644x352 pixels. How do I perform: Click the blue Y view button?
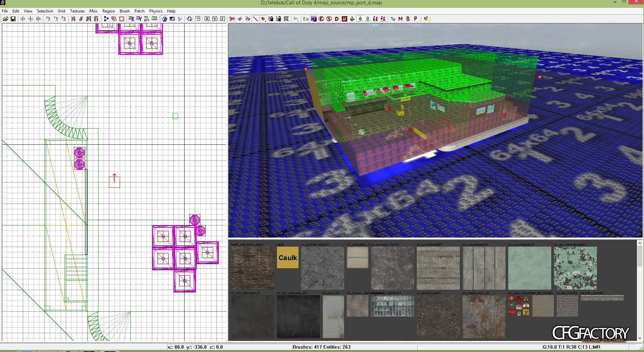[215, 19]
